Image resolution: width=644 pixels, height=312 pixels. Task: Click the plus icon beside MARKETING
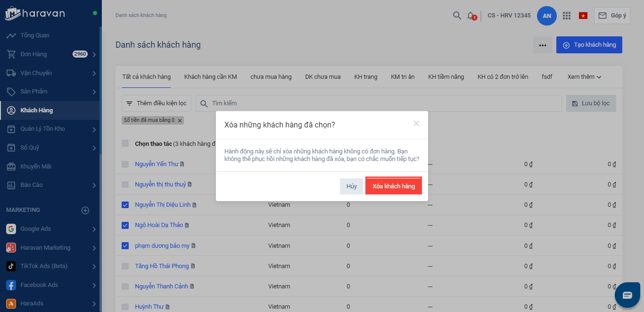[85, 211]
